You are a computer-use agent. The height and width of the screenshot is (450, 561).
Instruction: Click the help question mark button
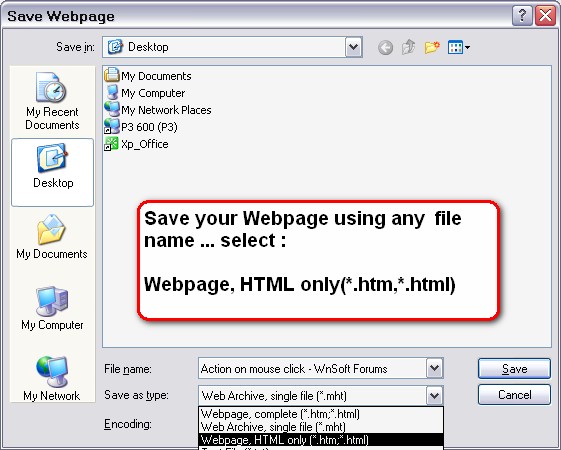(522, 16)
